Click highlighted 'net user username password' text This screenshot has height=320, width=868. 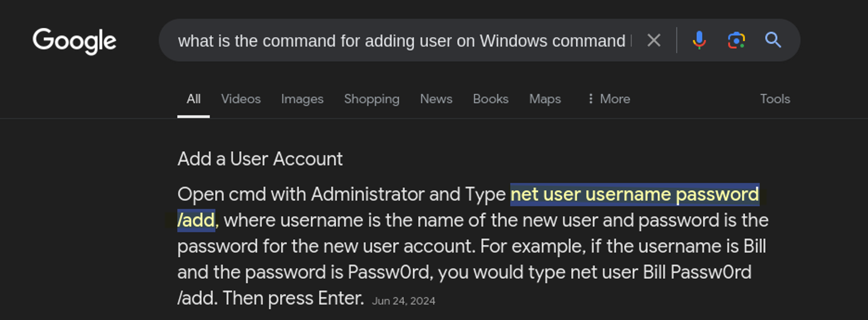tap(635, 195)
